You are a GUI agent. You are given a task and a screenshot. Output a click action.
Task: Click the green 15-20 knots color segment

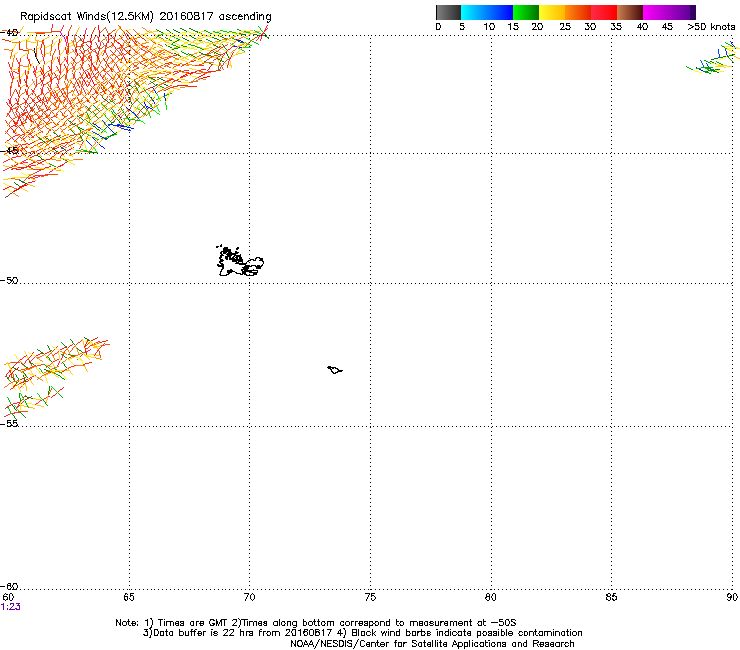click(526, 12)
